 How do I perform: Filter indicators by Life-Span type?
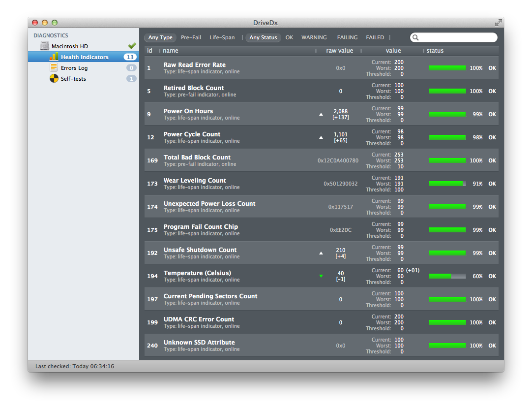pos(222,37)
